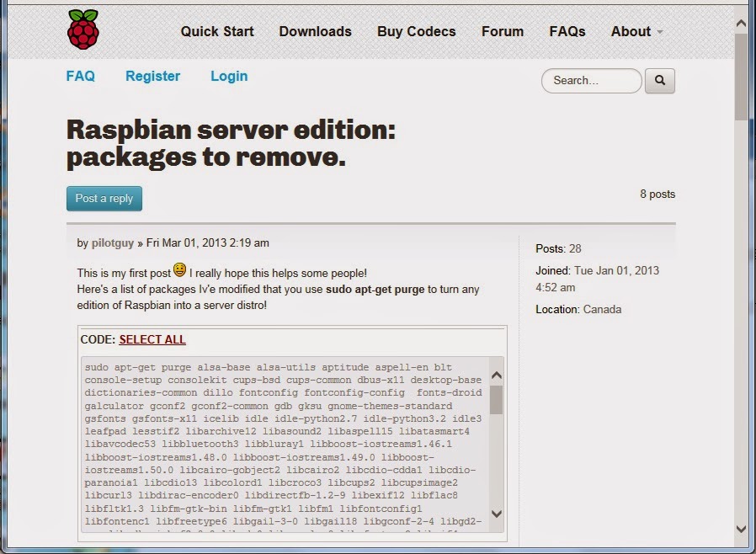Open the FAQs nav item
This screenshot has height=554, width=756.
(567, 31)
